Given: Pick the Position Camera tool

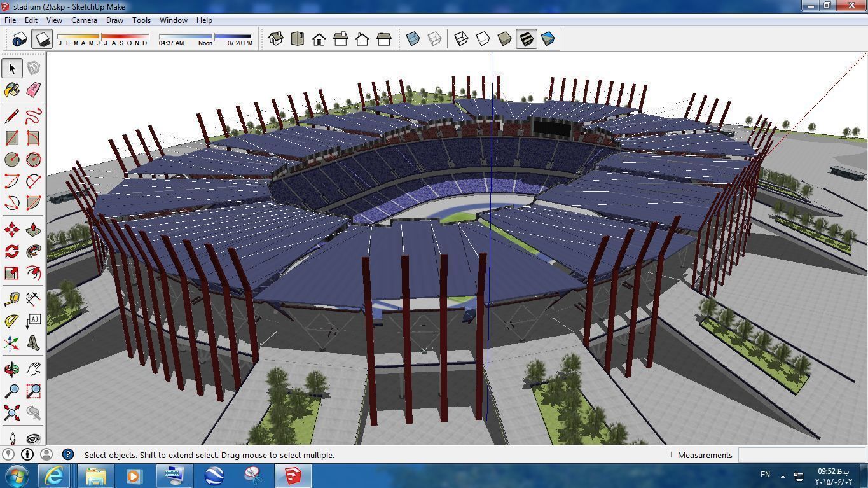Looking at the screenshot, I should pos(11,438).
